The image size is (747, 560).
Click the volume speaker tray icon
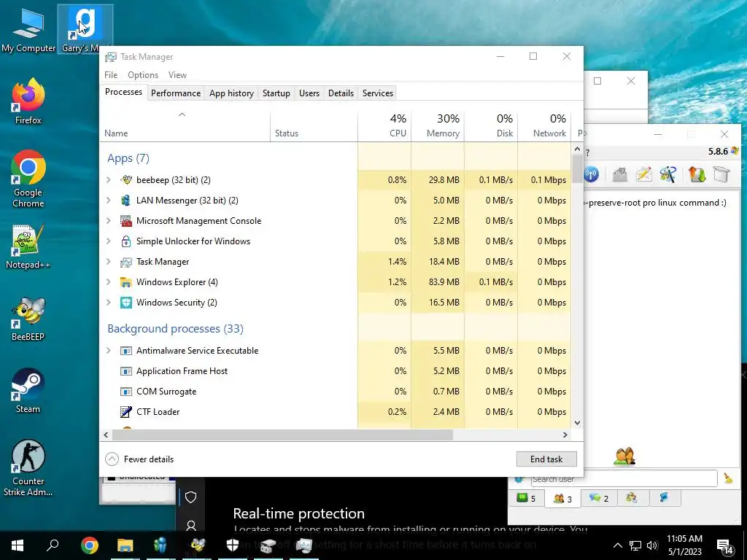click(x=652, y=545)
